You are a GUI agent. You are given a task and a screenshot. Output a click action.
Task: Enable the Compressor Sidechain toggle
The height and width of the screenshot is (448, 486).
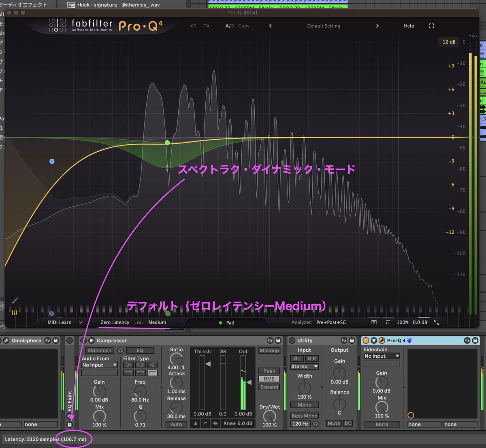point(100,350)
